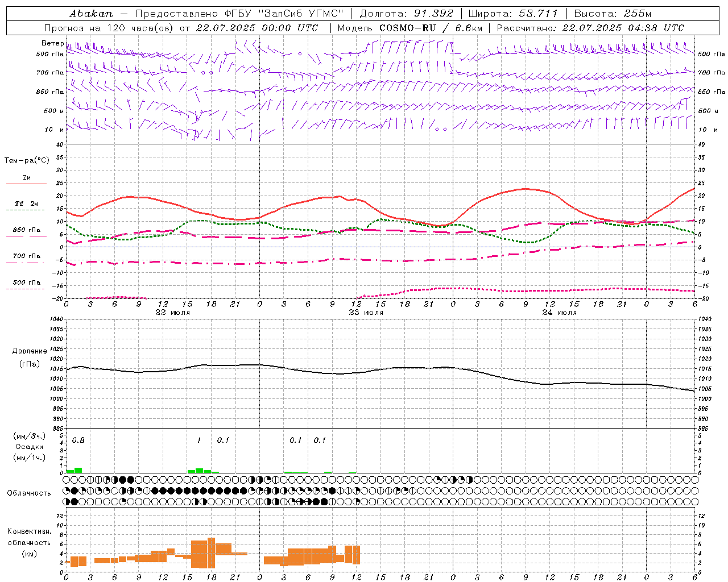Click the "Осадки" precipitation label
Screen dimensions: 728x582
tap(30, 447)
